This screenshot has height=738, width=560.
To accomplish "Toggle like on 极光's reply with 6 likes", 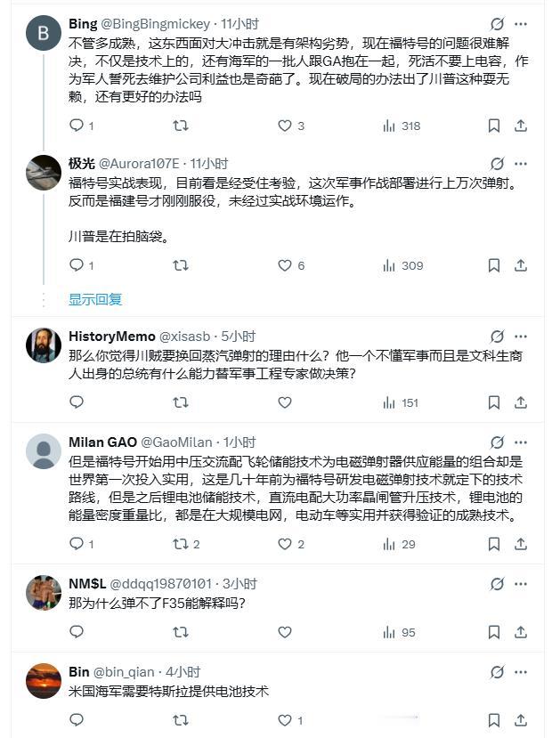I will coord(291,265).
